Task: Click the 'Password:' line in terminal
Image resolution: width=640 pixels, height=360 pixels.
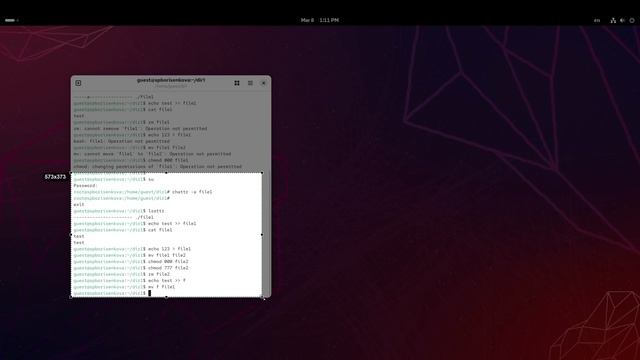Action: click(x=85, y=186)
